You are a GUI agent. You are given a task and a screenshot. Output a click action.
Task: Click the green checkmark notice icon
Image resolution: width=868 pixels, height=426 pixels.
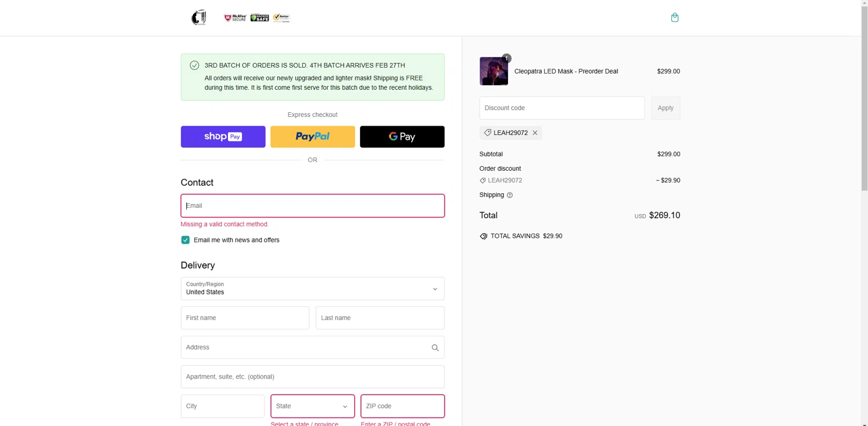(194, 65)
